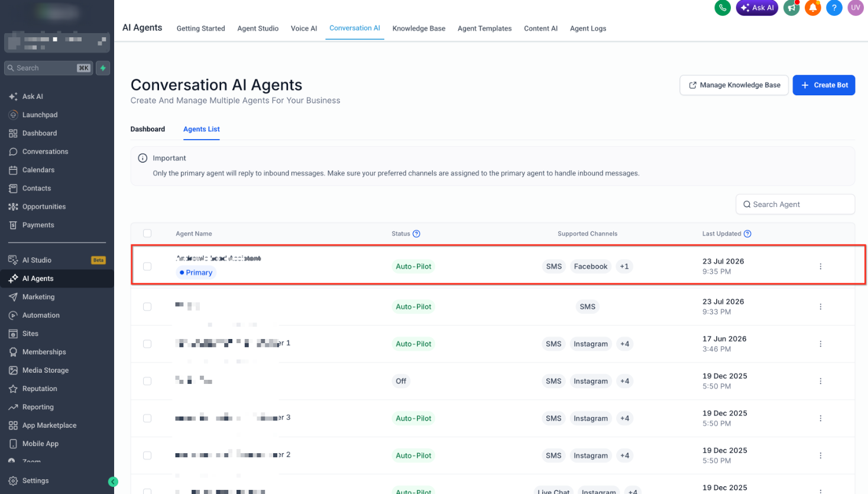Click the Create Bot button
Screen dimensions: 868x494
pyautogui.click(x=824, y=85)
